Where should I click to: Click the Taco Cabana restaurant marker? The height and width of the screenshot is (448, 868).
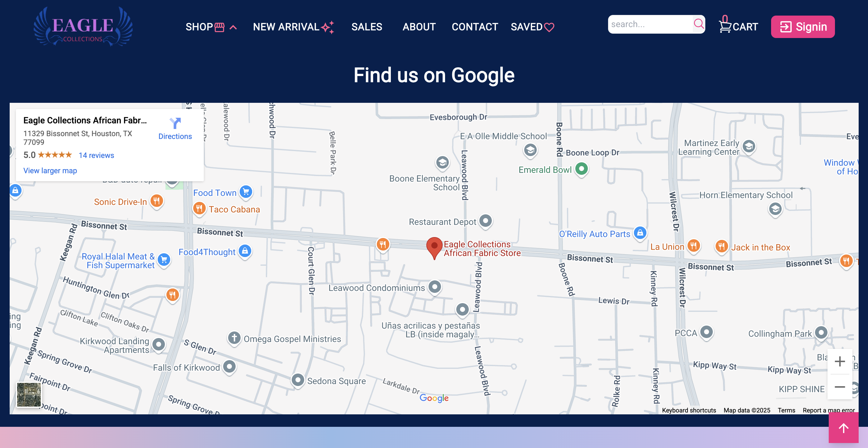click(x=199, y=208)
